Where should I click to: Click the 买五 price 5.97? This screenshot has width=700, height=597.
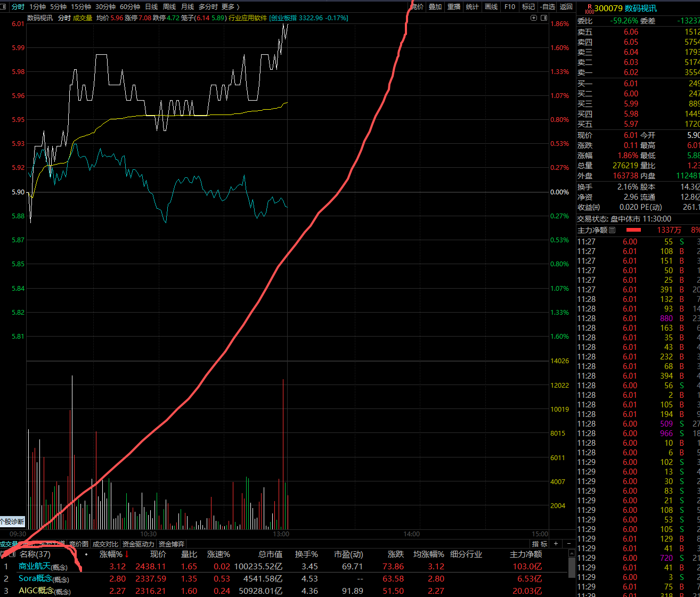[631, 124]
